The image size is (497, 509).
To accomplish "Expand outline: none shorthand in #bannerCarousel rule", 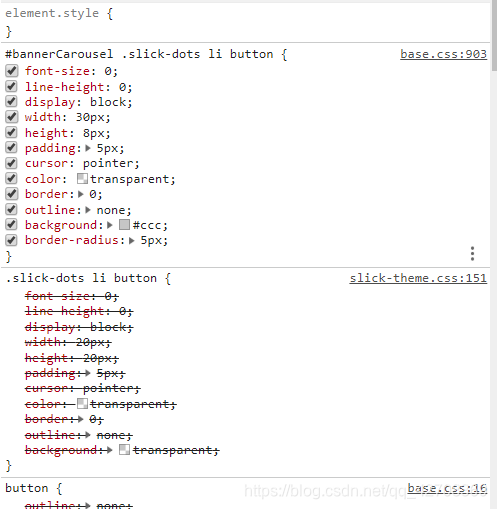I will [x=88, y=210].
